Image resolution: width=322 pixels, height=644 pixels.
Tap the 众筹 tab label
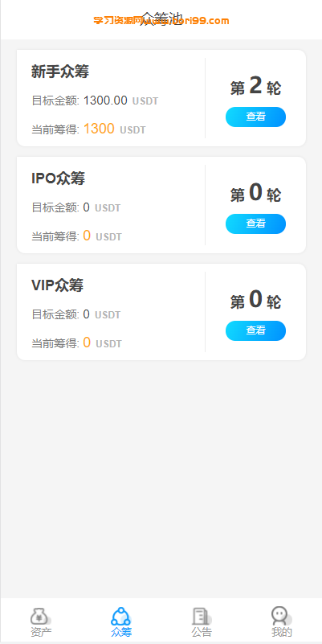pos(121,632)
